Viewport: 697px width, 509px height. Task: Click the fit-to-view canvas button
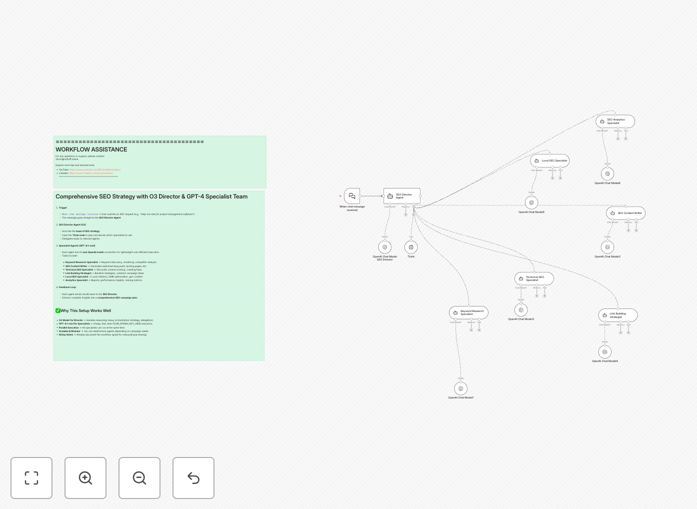pyautogui.click(x=32, y=478)
